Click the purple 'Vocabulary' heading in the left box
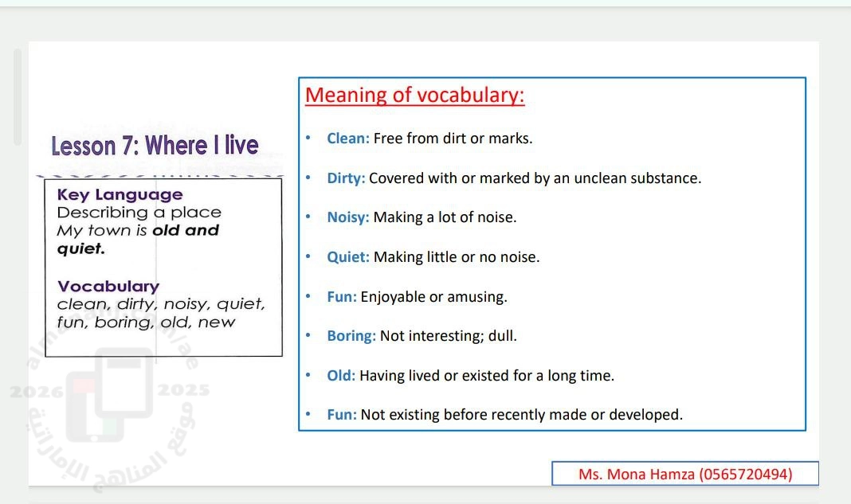 108,287
